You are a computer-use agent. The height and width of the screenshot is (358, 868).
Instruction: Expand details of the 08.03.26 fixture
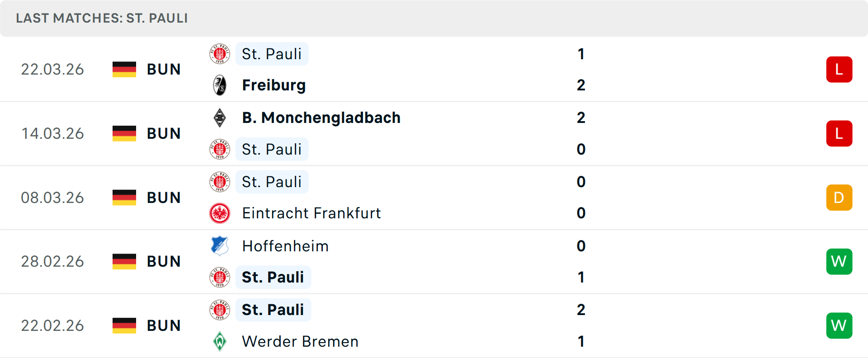point(434,197)
